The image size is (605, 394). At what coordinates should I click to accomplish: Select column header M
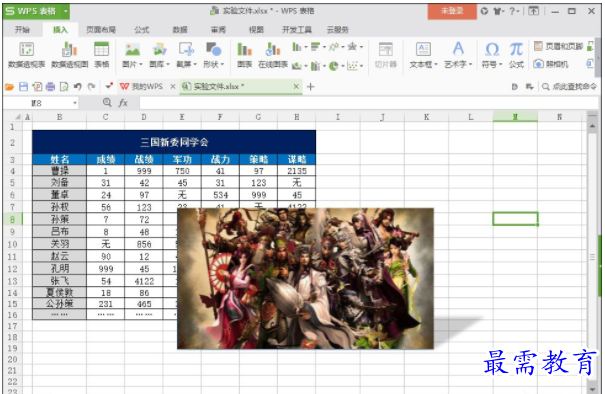[x=515, y=117]
